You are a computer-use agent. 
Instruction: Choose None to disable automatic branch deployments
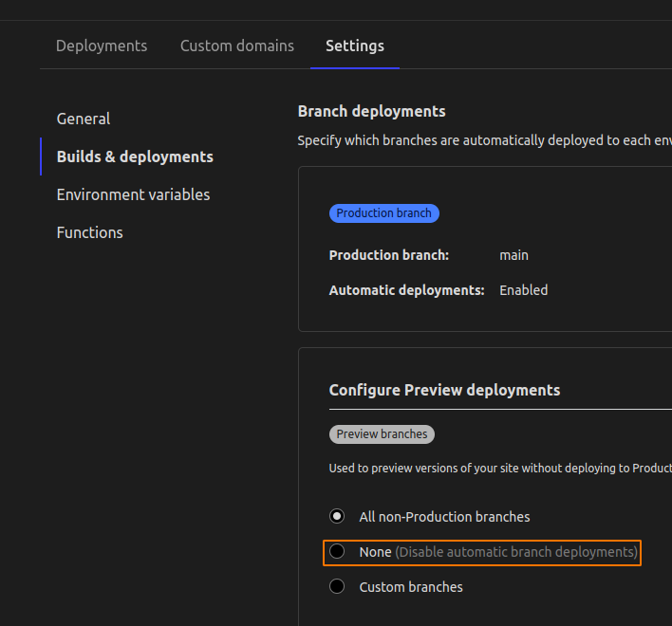[337, 552]
